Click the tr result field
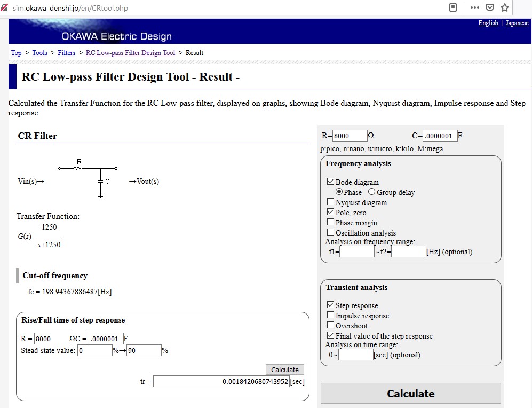The height and width of the screenshot is (408, 532). click(221, 382)
